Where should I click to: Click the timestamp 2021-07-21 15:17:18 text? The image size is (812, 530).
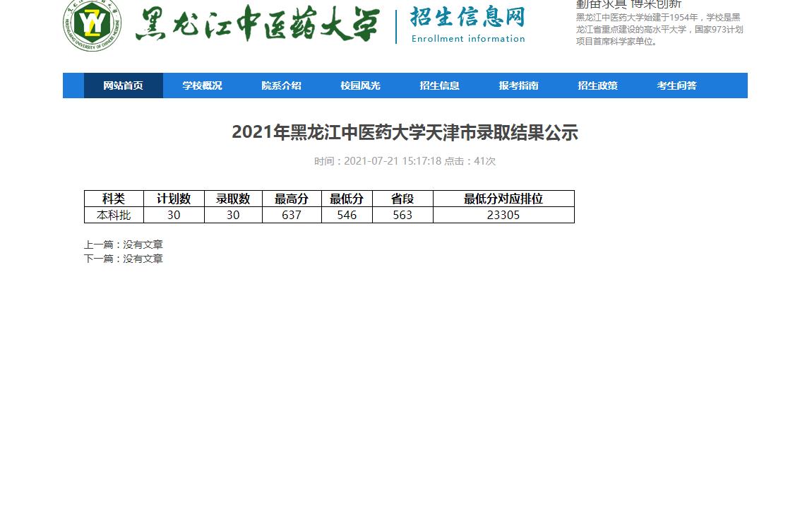pos(393,161)
